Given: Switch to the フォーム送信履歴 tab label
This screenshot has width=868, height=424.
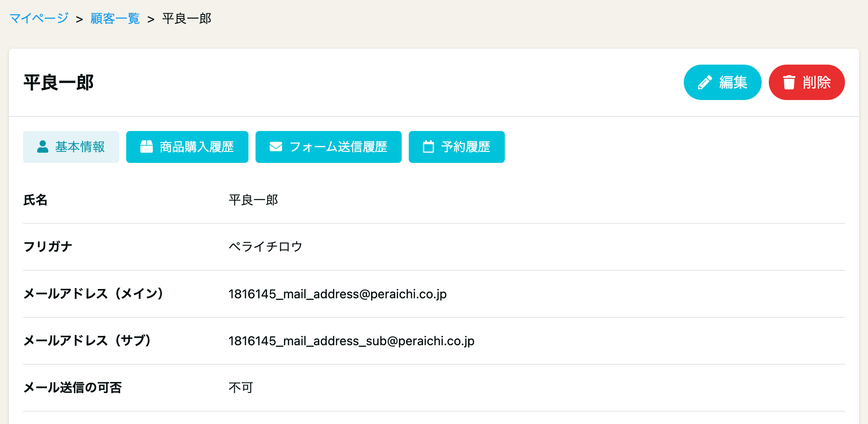Looking at the screenshot, I should pos(338,147).
